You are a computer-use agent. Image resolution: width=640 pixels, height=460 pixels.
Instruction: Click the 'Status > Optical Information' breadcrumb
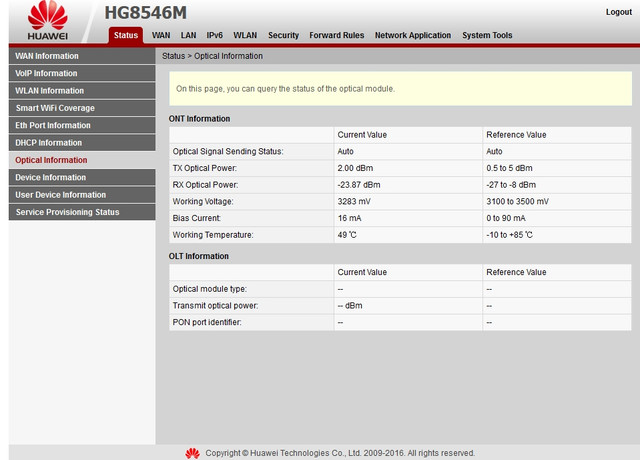tap(212, 56)
